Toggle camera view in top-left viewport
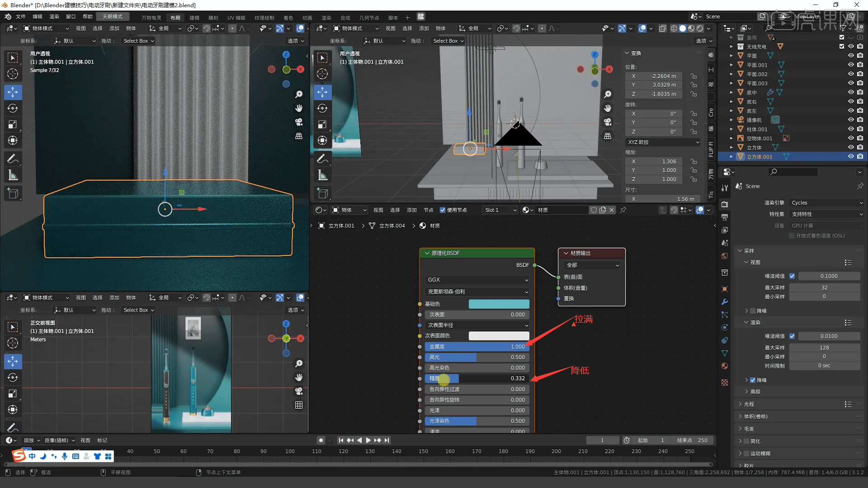The width and height of the screenshot is (868, 488). pos(299,122)
